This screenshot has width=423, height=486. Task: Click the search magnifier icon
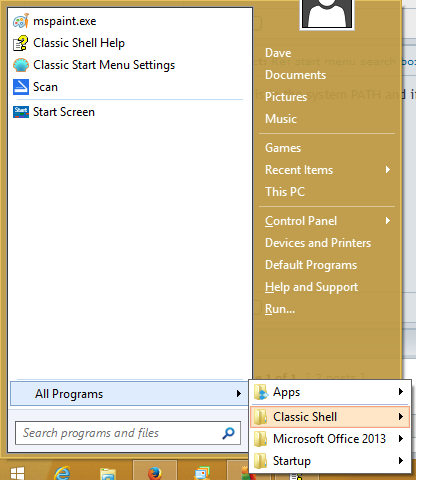(229, 433)
